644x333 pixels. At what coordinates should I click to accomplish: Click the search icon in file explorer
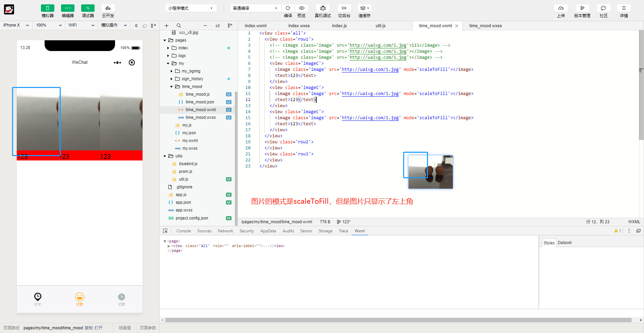[179, 26]
